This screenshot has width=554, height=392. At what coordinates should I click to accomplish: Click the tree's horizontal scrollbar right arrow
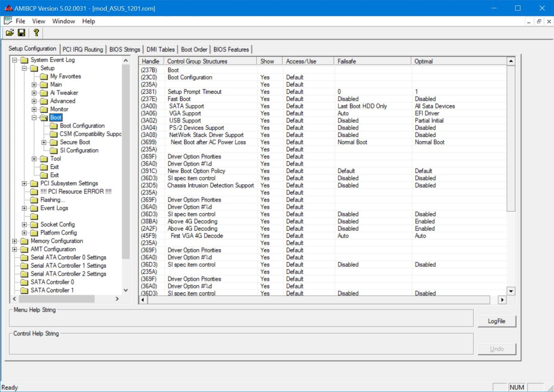[x=117, y=299]
